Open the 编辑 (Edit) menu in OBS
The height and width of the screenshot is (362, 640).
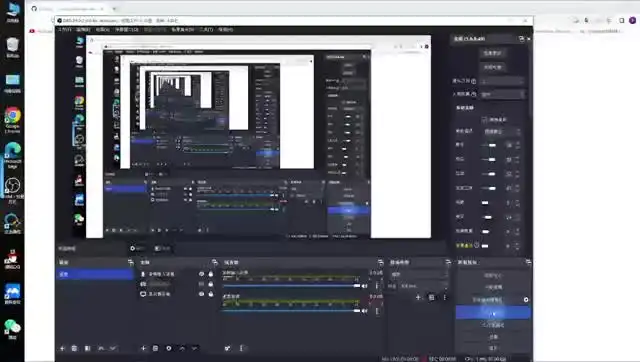83,30
